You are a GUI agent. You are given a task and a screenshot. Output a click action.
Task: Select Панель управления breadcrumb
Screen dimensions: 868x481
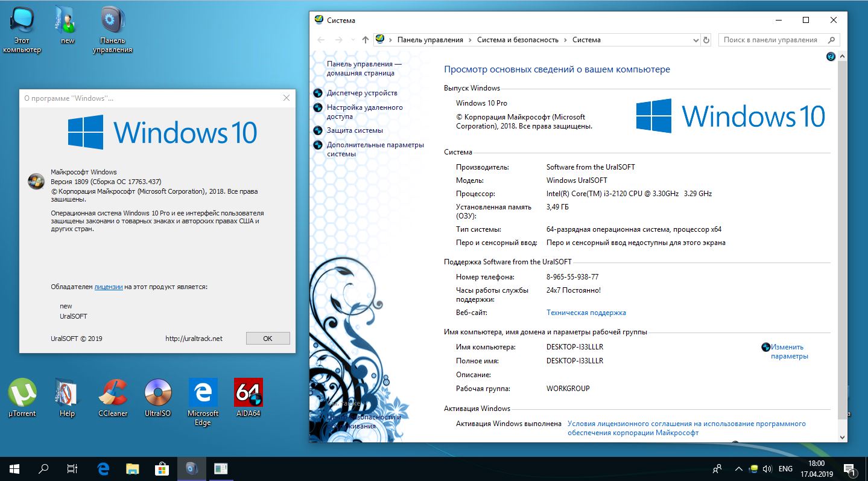coord(430,40)
